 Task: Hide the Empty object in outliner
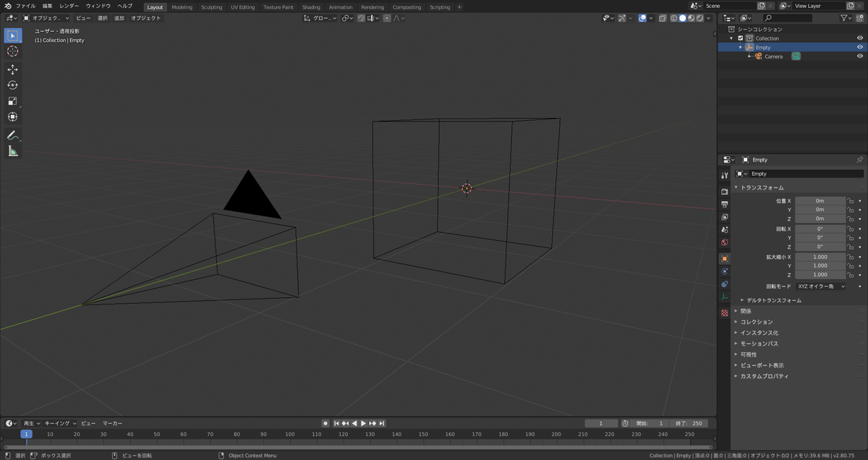pos(860,47)
